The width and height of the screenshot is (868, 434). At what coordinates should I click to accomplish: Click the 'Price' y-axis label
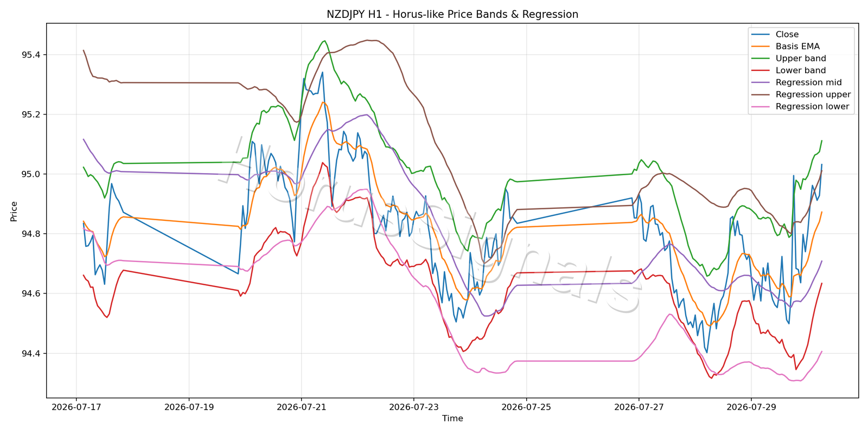click(x=14, y=211)
